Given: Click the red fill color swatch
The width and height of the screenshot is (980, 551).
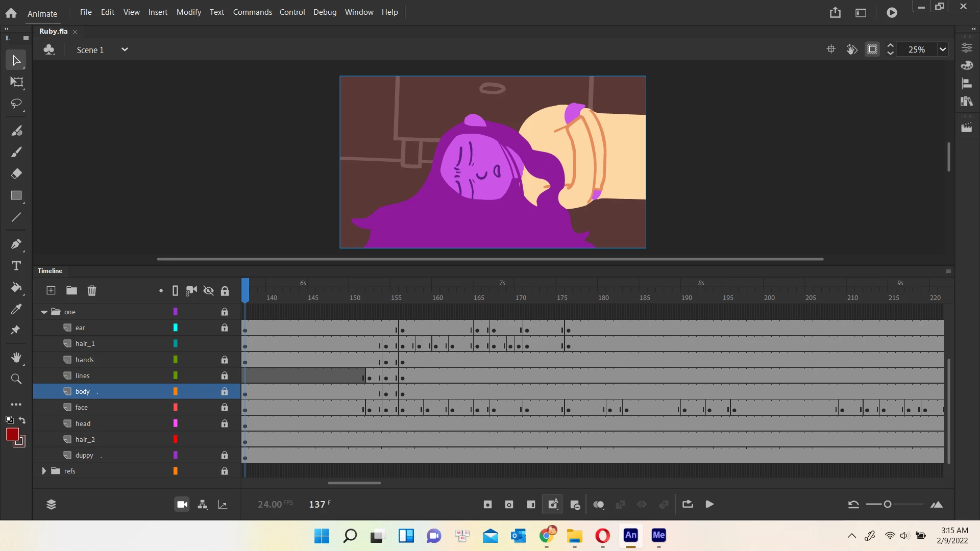Looking at the screenshot, I should 12,434.
